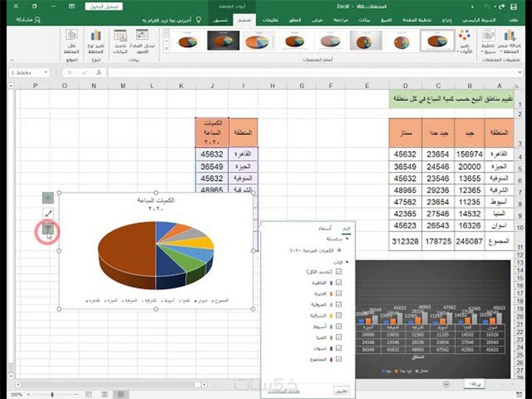
Task: Click the Select Data link in filter panel
Action: (284, 391)
